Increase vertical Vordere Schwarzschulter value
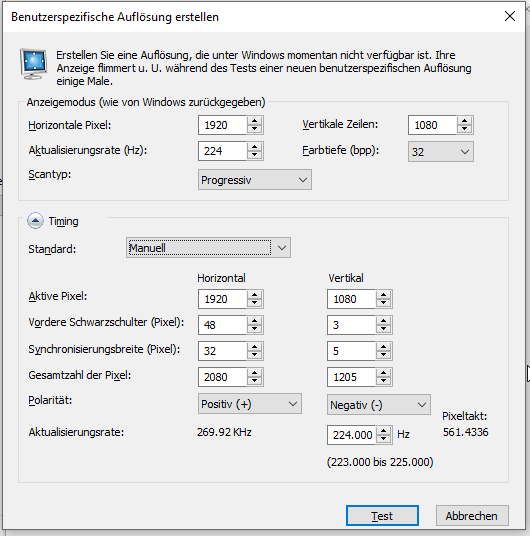 pyautogui.click(x=383, y=320)
